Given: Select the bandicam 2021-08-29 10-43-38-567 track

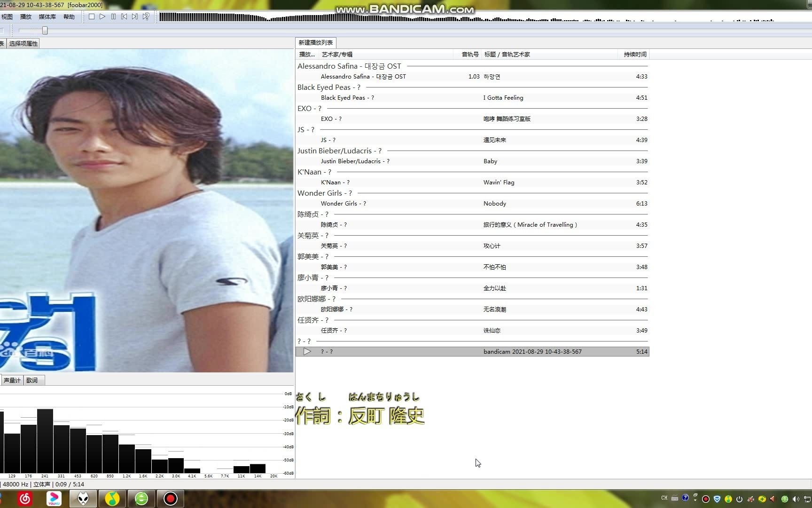Looking at the screenshot, I should pos(472,352).
